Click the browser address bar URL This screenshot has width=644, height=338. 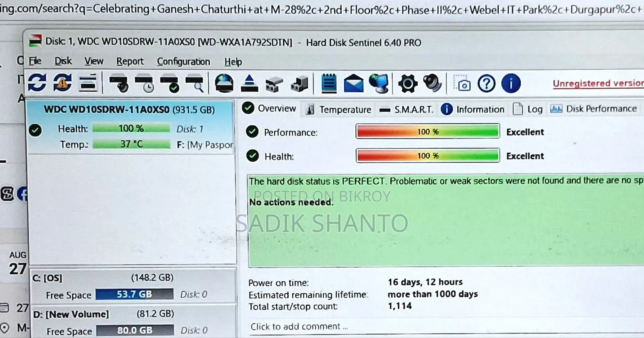(322, 9)
